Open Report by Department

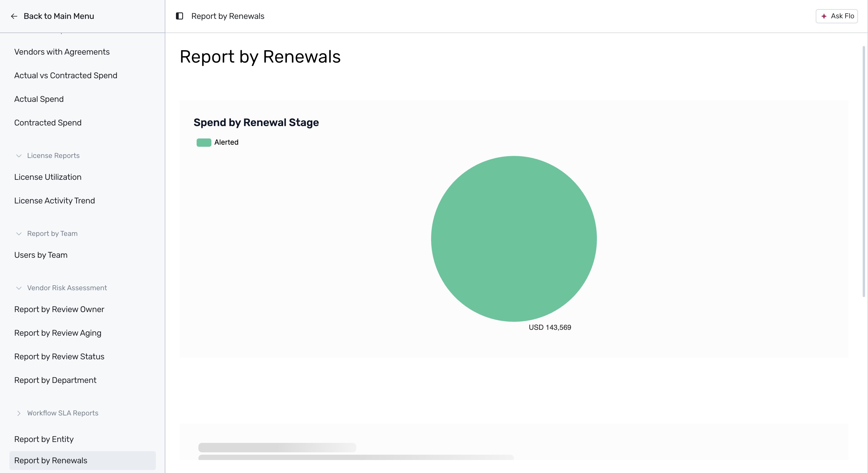click(x=55, y=380)
